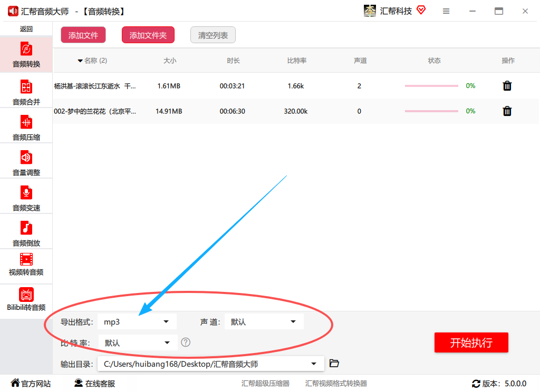Maximize the 汇帮音频大师 window

point(499,12)
